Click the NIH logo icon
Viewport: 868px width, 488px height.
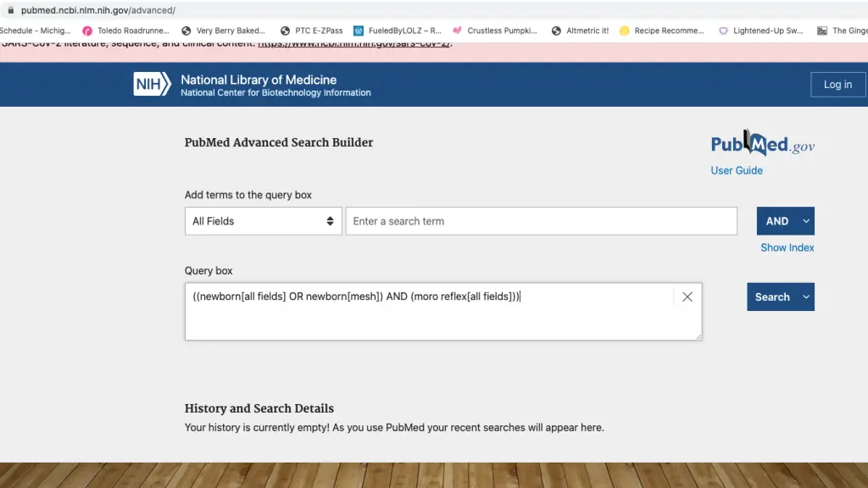click(153, 84)
